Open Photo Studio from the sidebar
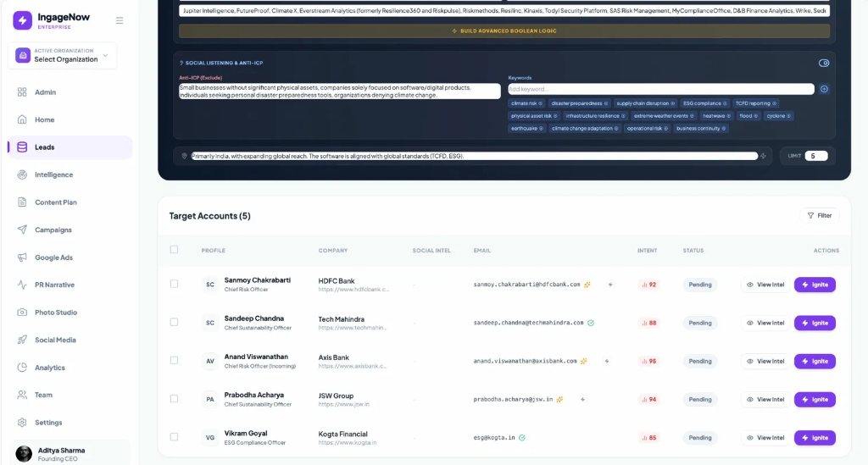 (55, 313)
